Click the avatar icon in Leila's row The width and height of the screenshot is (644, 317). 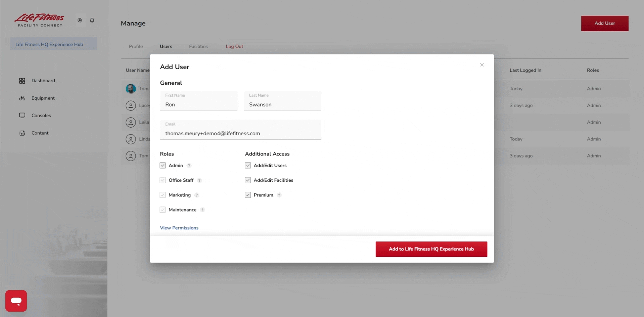131,122
